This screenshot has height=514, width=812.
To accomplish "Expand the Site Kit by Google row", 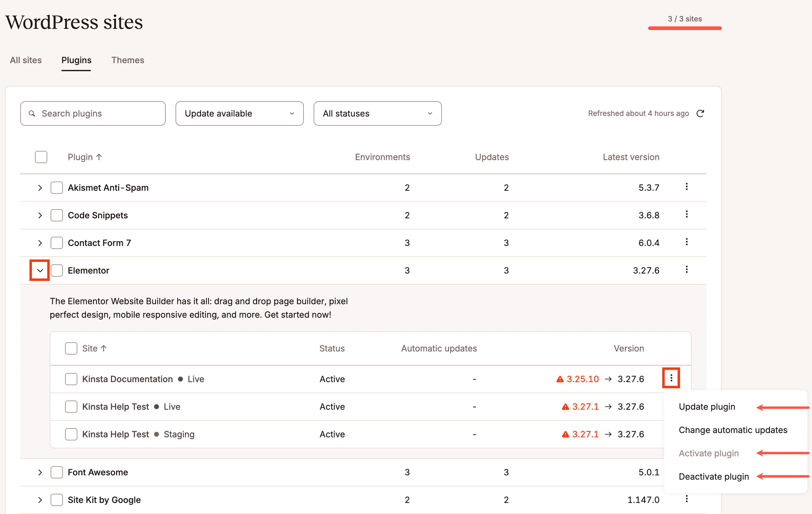I will click(40, 500).
